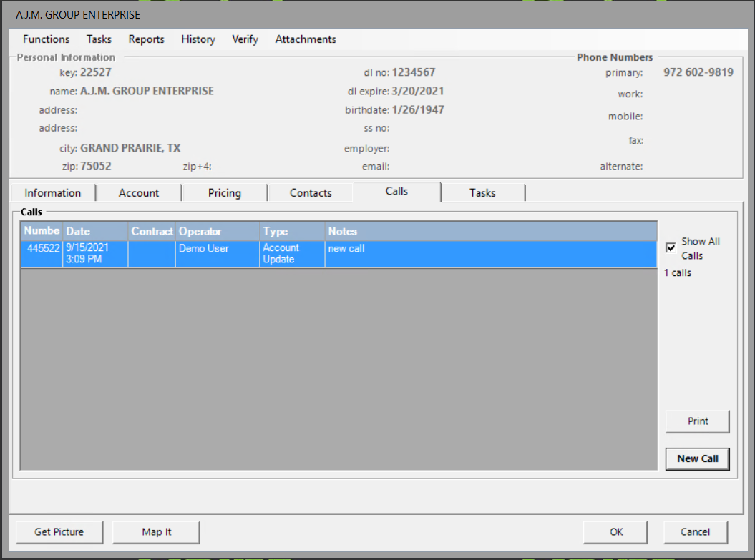Switch to the Account tab
This screenshot has height=560, width=755.
tap(139, 193)
